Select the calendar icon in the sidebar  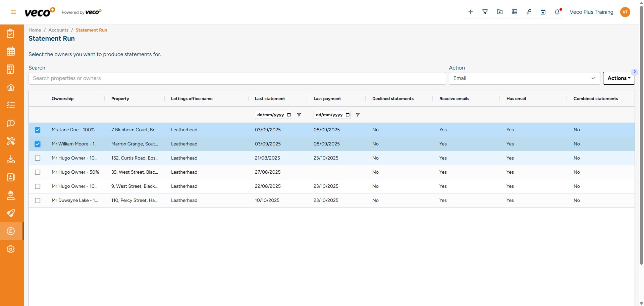[x=11, y=51]
